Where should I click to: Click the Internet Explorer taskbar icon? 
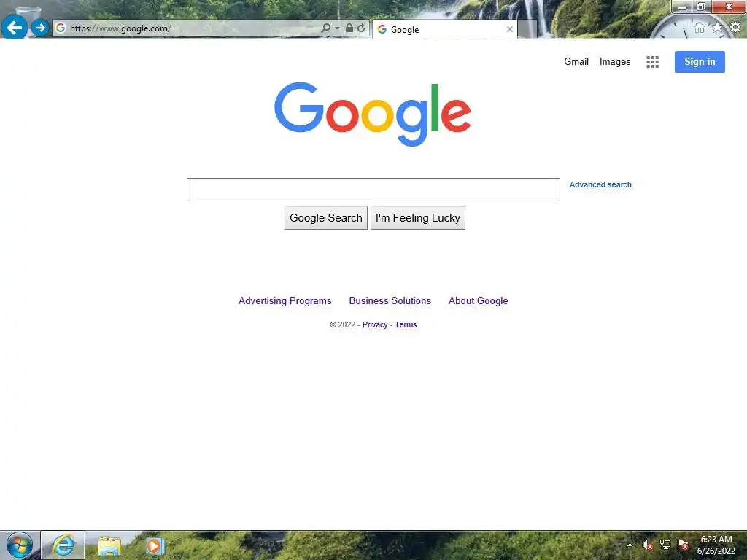tap(63, 545)
